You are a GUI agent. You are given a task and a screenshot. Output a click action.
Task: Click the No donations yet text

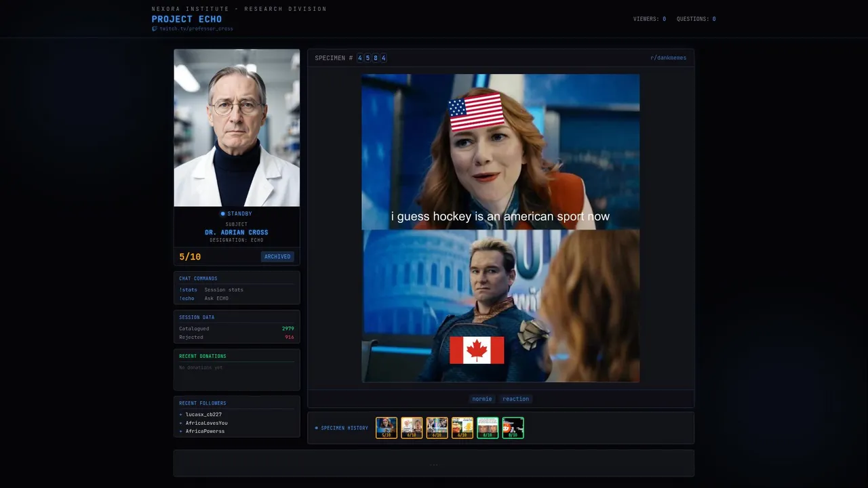point(201,367)
